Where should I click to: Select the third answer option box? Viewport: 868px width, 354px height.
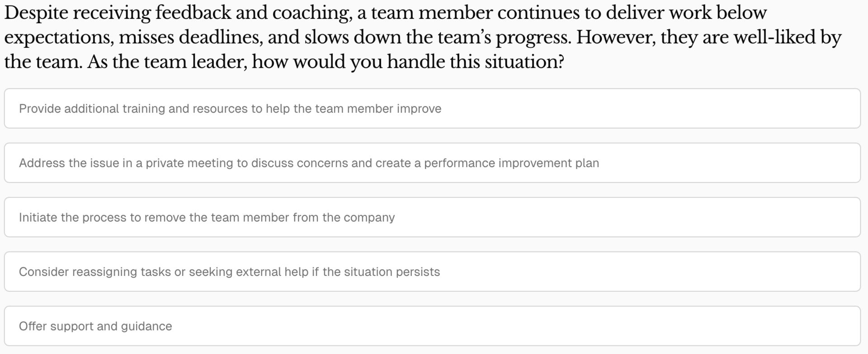432,218
